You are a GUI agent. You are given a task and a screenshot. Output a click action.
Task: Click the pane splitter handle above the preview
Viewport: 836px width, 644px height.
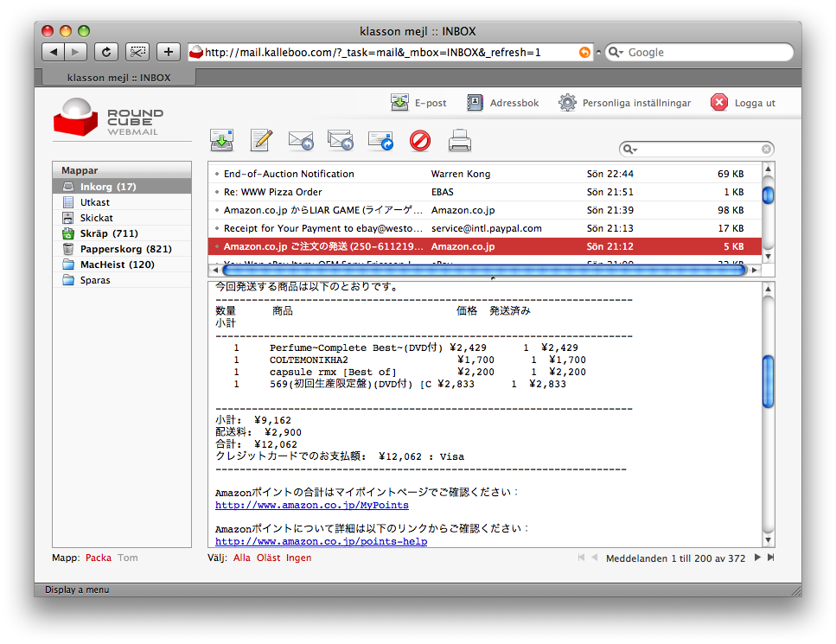click(x=493, y=278)
